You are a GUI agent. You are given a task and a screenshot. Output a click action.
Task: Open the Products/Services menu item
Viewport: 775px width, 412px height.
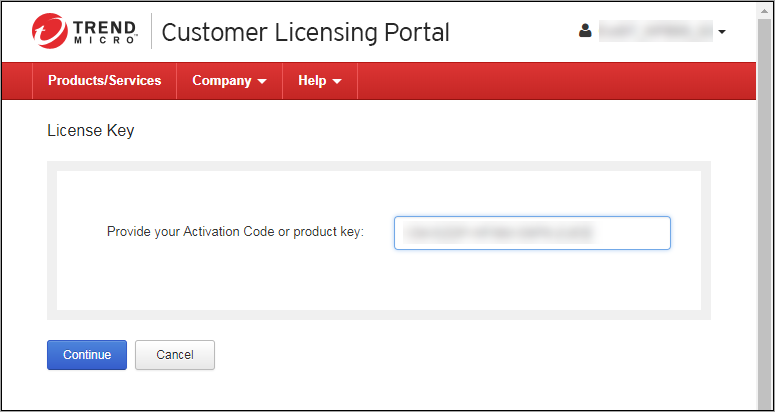point(104,81)
